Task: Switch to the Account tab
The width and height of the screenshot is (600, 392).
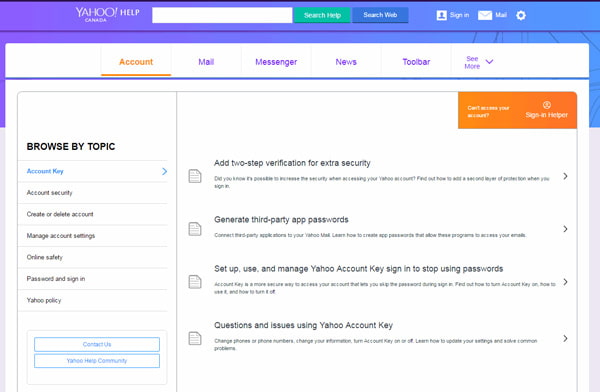Action: tap(136, 62)
